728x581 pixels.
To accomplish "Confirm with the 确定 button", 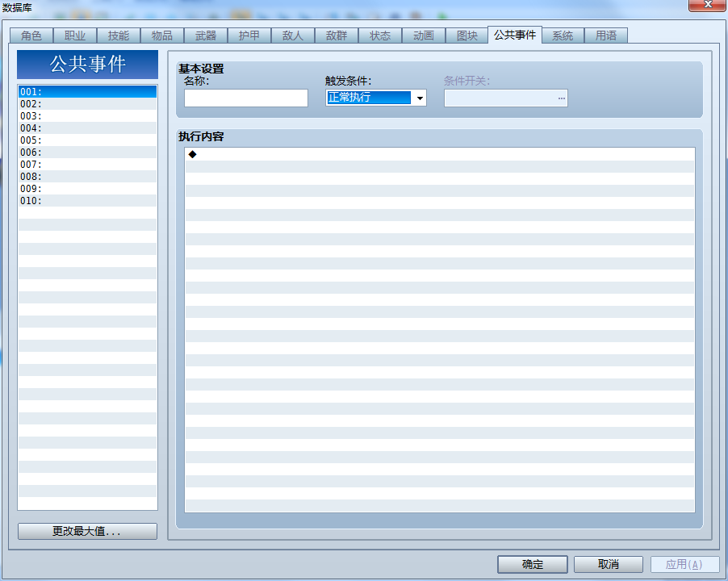I will click(x=532, y=564).
